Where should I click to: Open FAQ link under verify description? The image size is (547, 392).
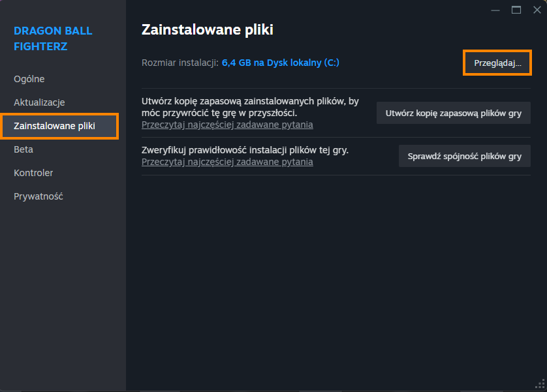(x=227, y=162)
